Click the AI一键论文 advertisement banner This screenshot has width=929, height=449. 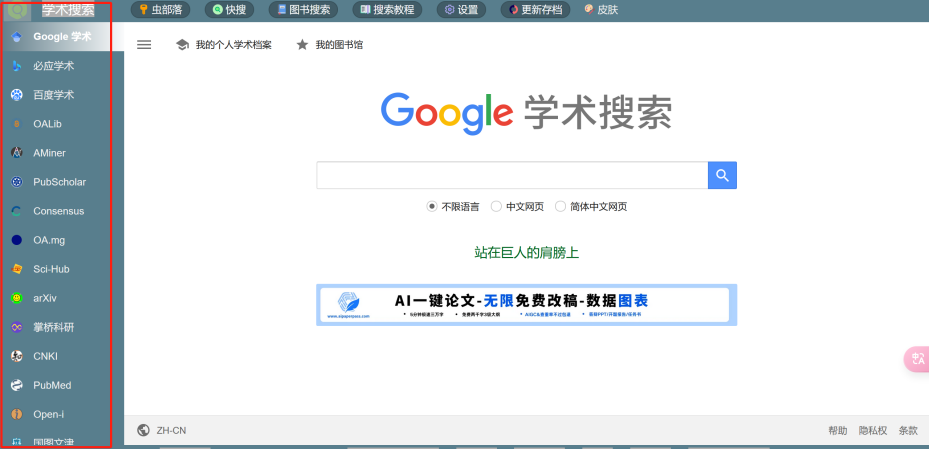click(x=526, y=305)
